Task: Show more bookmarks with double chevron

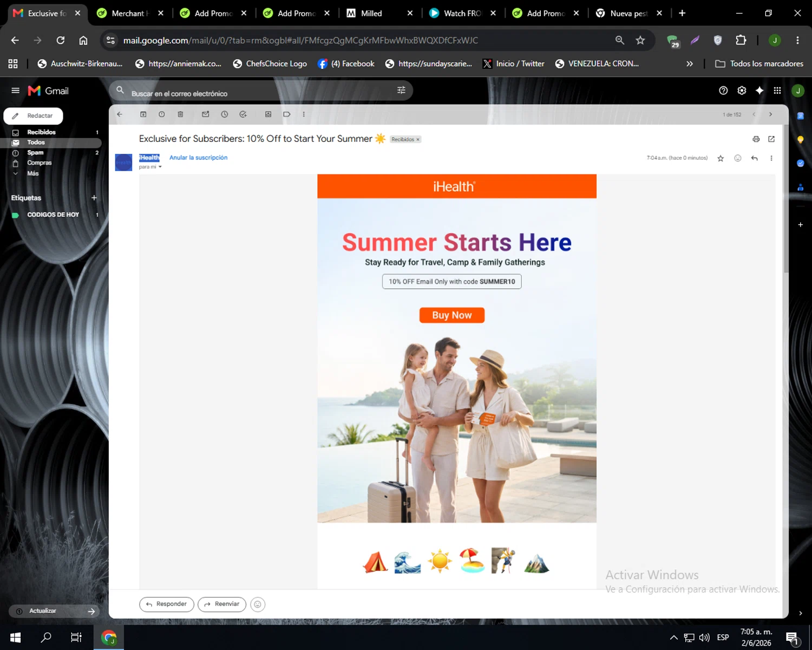Action: coord(690,64)
